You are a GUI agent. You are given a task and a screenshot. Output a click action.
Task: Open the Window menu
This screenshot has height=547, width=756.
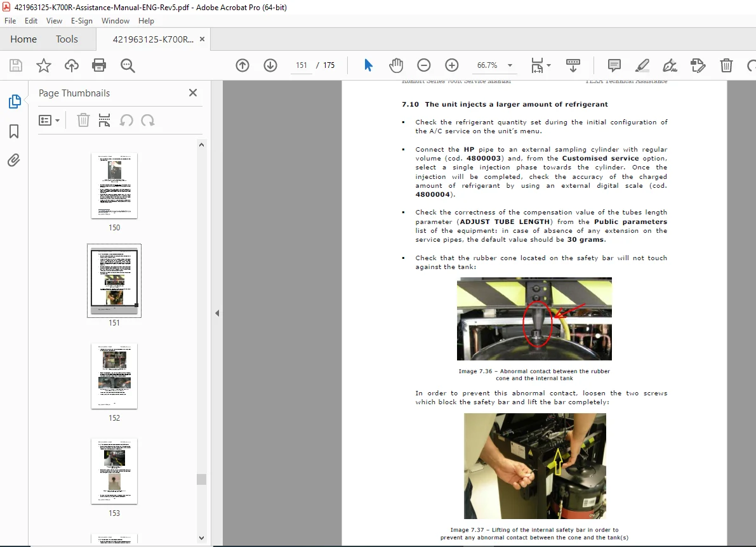tap(116, 21)
